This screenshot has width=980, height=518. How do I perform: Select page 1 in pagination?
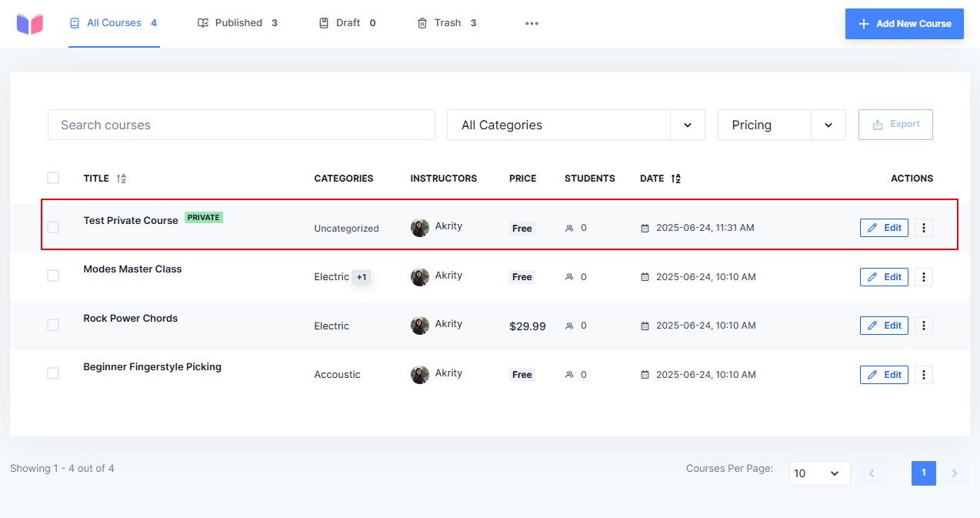pos(924,473)
